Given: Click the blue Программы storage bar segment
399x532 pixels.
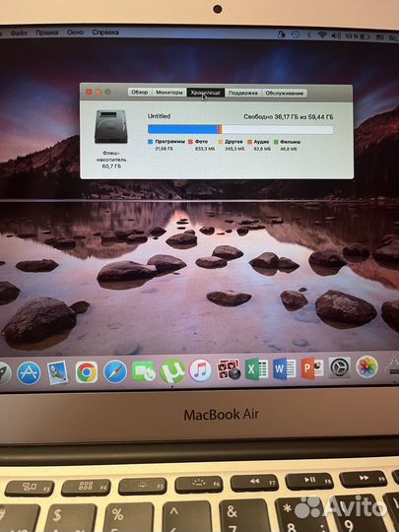Looking at the screenshot, I should click(182, 129).
